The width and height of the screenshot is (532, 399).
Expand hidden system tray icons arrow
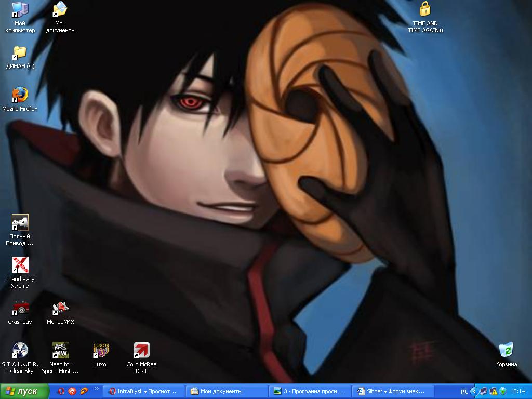(473, 391)
